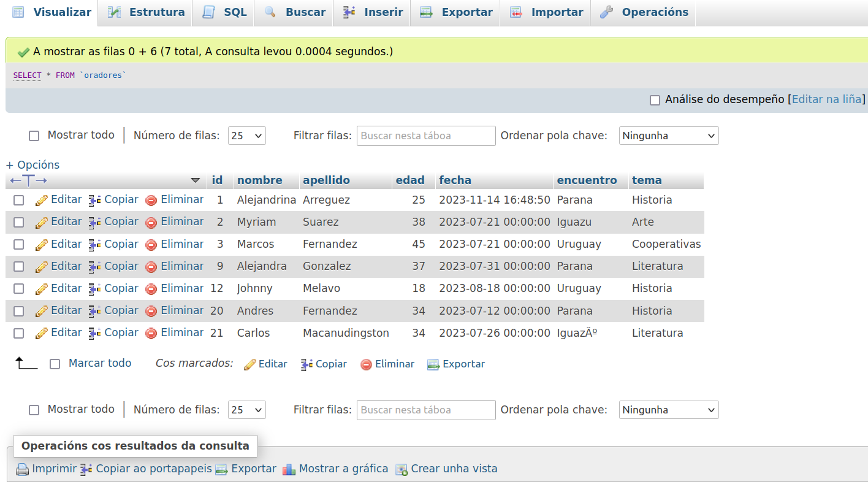Click the Editar na liña link

coord(827,99)
